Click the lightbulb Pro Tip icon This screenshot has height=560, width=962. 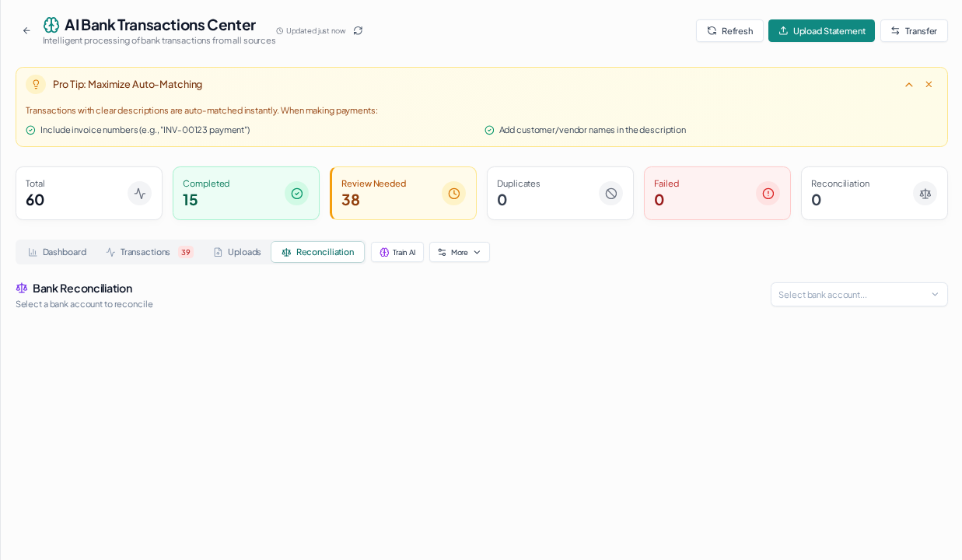pyautogui.click(x=36, y=84)
